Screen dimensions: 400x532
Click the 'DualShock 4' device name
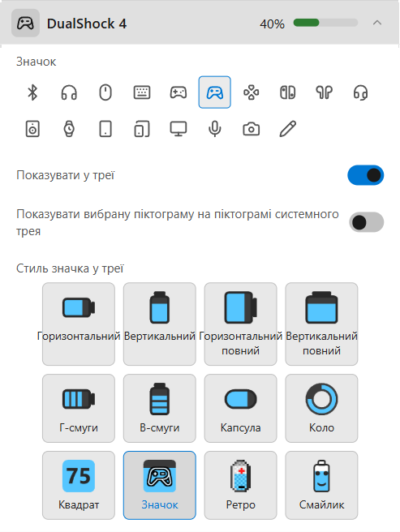[x=87, y=24]
